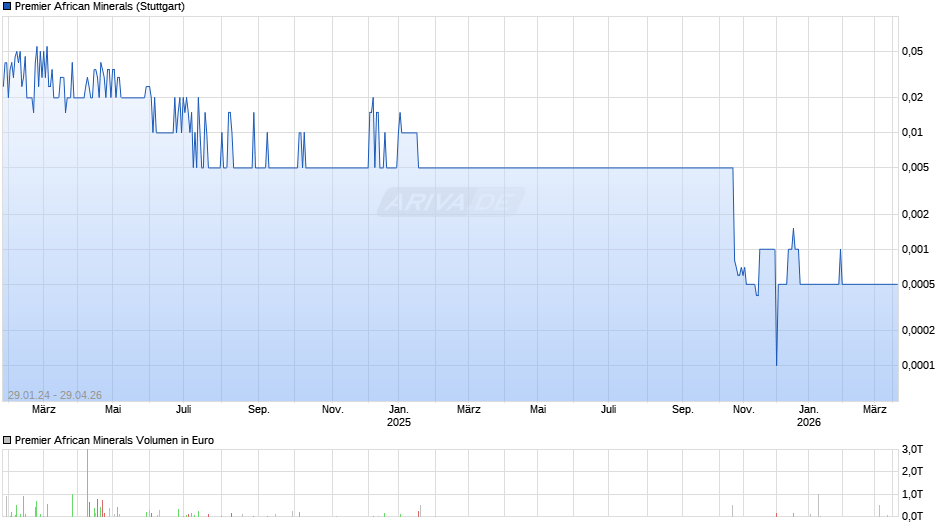This screenshot has height=526, width=940.
Task: Click the 'Jan. 2026' time axis label
Action: 809,416
